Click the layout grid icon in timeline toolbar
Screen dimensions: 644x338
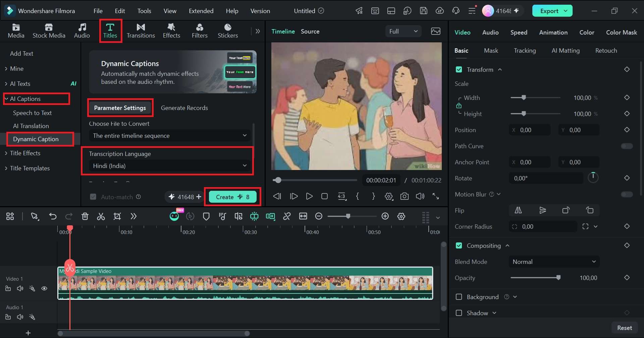click(x=10, y=216)
